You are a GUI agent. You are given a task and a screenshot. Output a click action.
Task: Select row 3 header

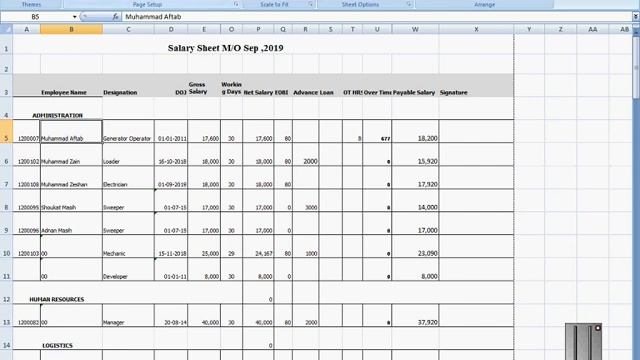[6, 86]
